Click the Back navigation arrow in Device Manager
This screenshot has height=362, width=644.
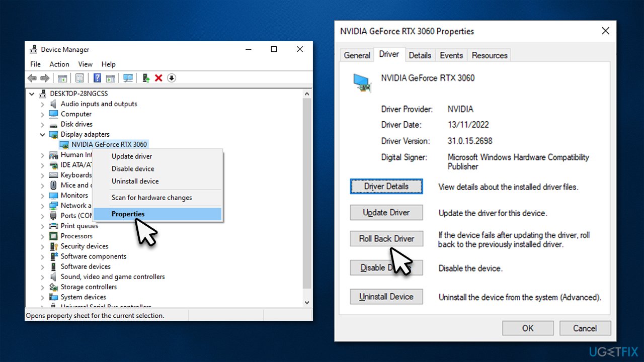pos(32,78)
